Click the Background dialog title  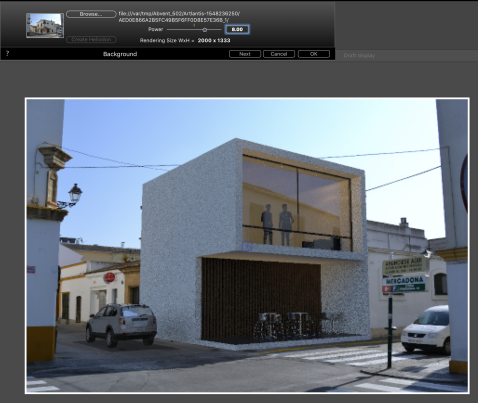pos(120,54)
